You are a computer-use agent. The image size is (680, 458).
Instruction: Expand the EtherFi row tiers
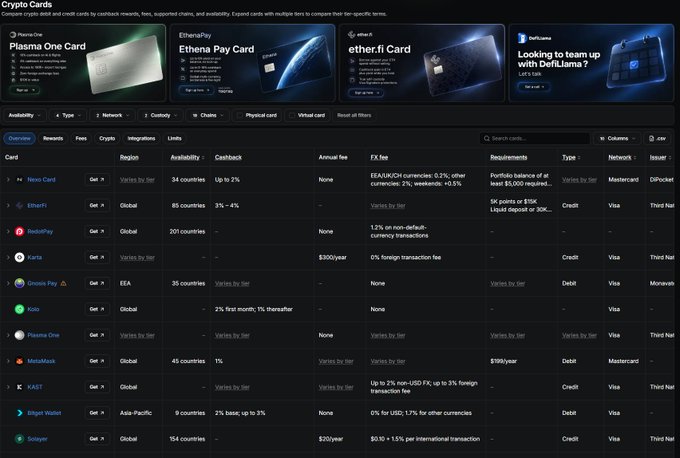(x=8, y=206)
